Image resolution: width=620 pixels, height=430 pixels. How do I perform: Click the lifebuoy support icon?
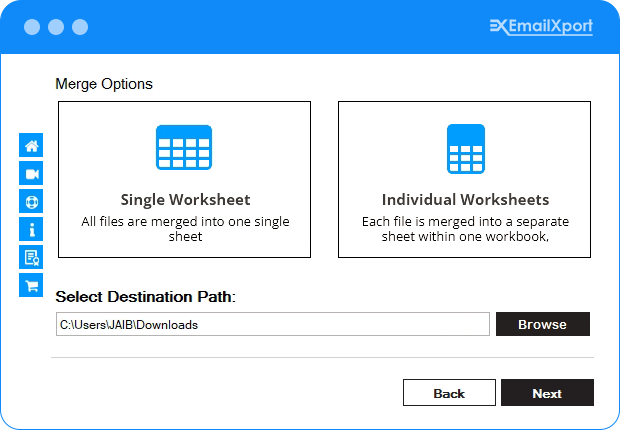click(x=31, y=201)
